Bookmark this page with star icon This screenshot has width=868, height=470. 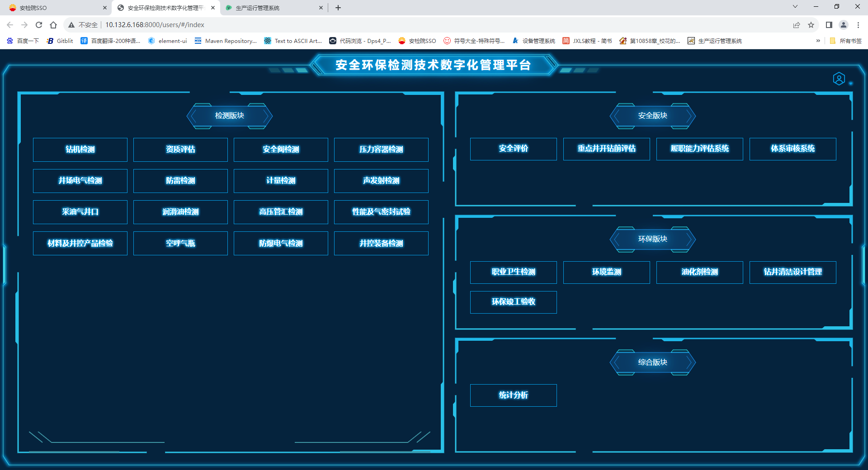[811, 25]
